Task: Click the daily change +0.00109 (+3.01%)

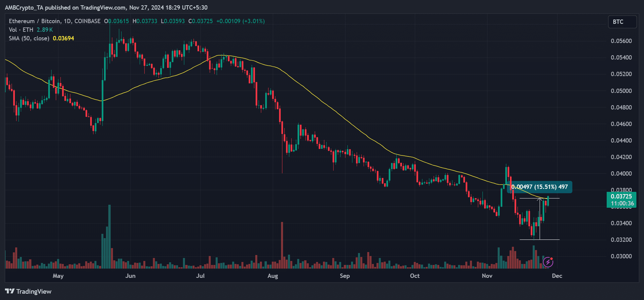Action: tap(240, 21)
